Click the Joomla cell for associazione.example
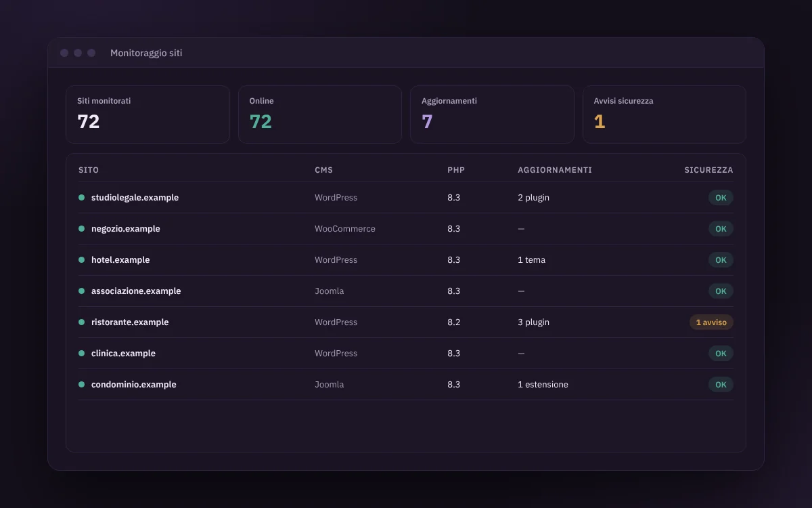Image resolution: width=812 pixels, height=508 pixels. pyautogui.click(x=329, y=291)
